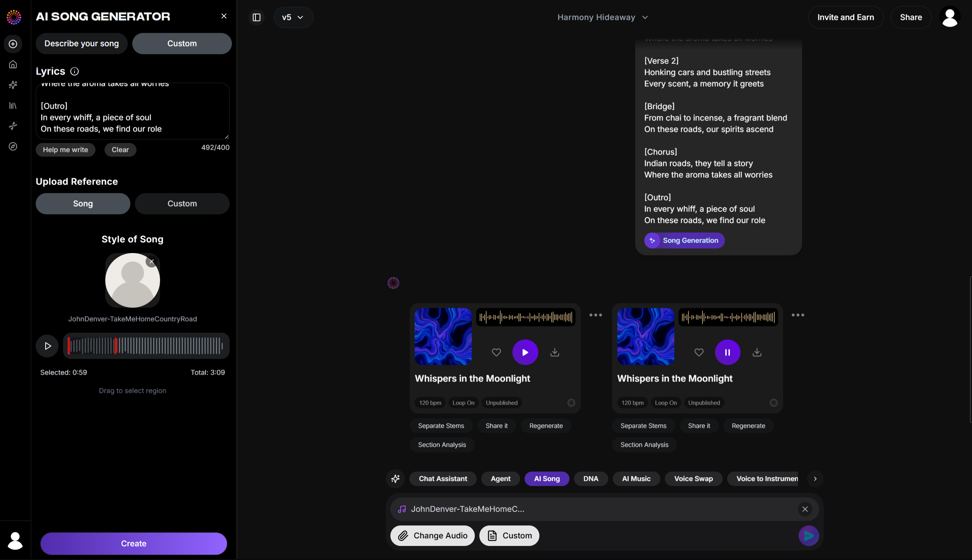This screenshot has height=560, width=972.
Task: Click the reference audio waveform selector
Action: point(146,346)
